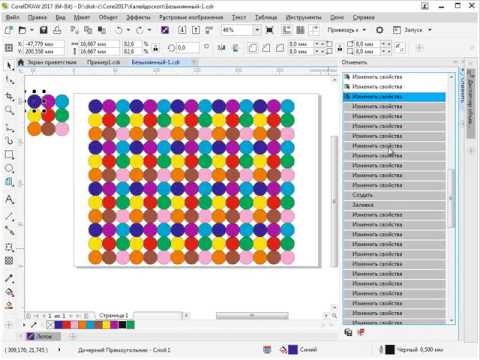Open the 'Растровые изображения' menu
Screen dimensions: 480x360
(x=191, y=17)
